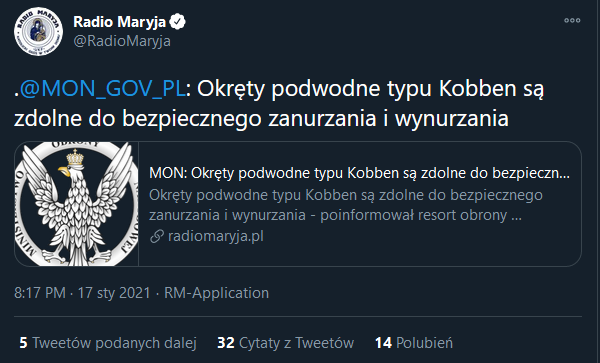Click the ministry eagle emblem thumbnail
This screenshot has height=363, width=600.
click(77, 204)
